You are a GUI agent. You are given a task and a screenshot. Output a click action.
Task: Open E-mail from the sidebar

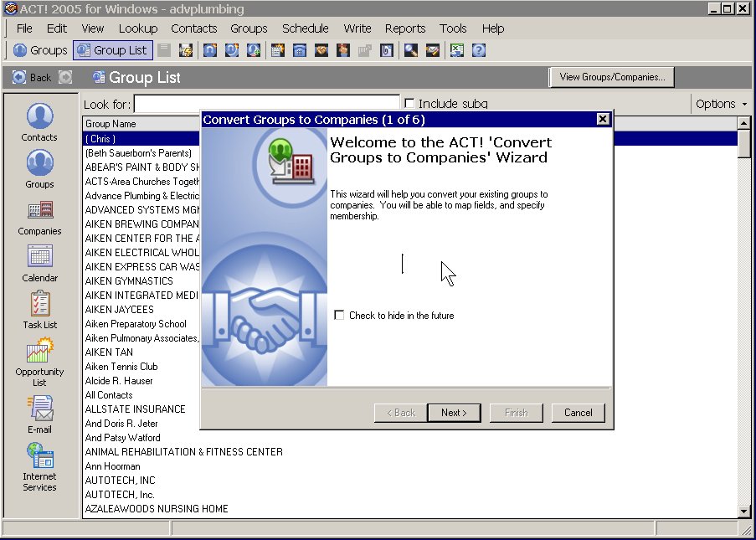pyautogui.click(x=39, y=414)
